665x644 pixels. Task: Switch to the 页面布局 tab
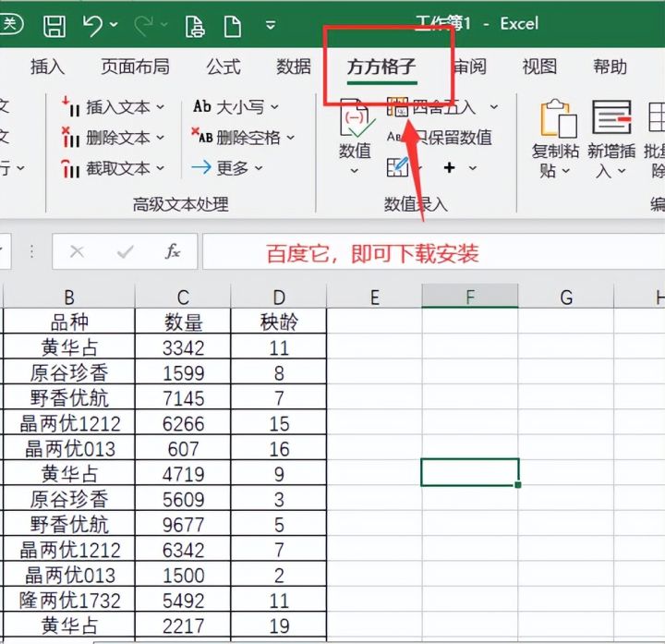click(x=135, y=67)
